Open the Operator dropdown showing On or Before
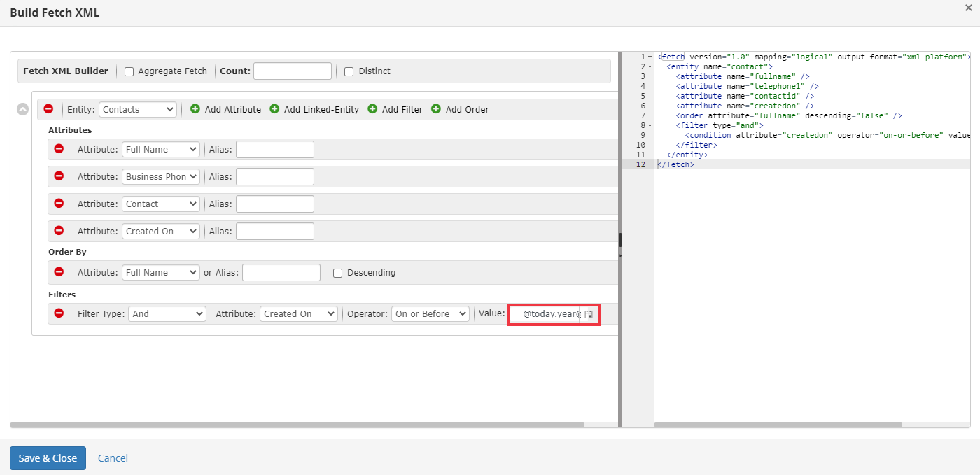Screen dimensions: 980x475 (430, 313)
